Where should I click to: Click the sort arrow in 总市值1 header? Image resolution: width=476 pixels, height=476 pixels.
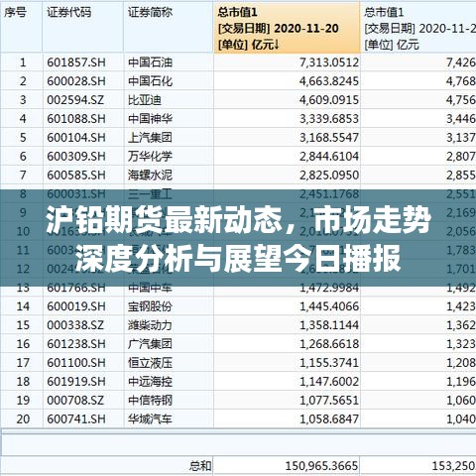[x=277, y=45]
